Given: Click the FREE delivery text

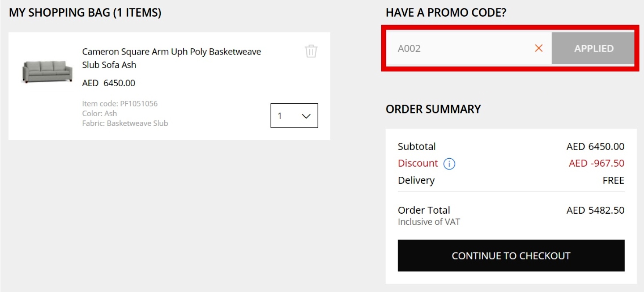Looking at the screenshot, I should coord(614,180).
